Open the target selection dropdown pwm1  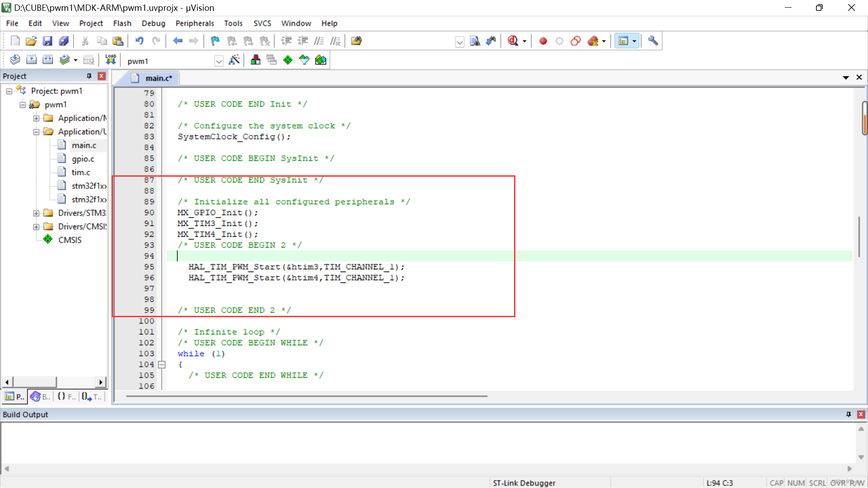[x=219, y=61]
